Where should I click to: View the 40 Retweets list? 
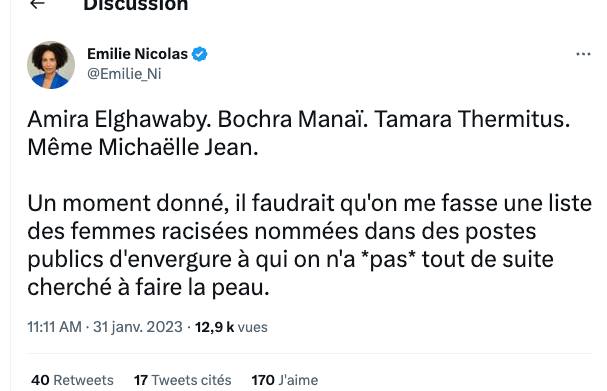[x=72, y=380]
